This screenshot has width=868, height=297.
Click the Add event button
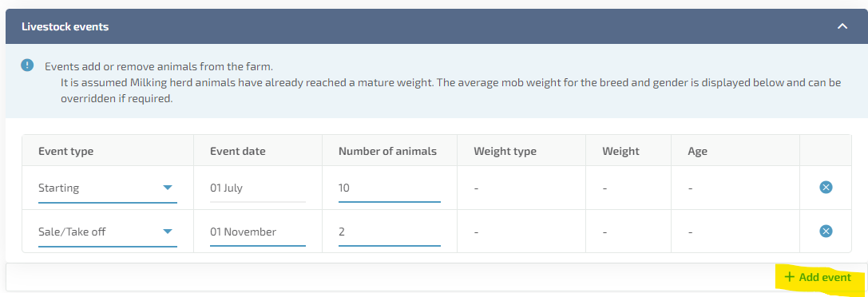point(818,277)
